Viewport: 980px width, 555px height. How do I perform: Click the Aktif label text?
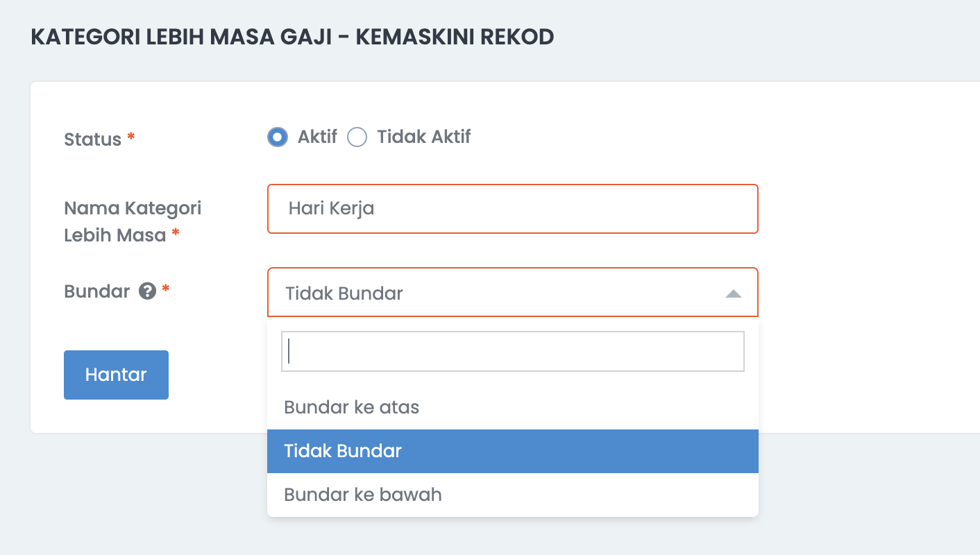click(x=317, y=137)
